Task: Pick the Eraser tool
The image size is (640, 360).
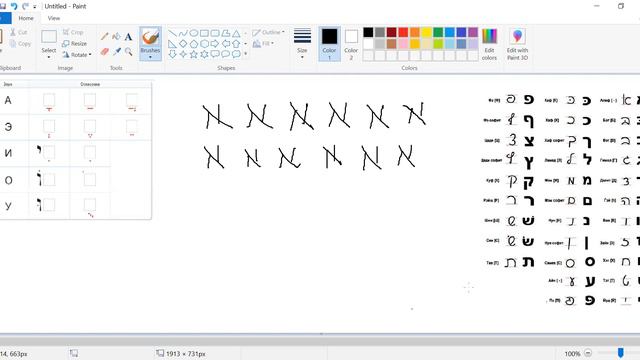Action: tap(104, 51)
